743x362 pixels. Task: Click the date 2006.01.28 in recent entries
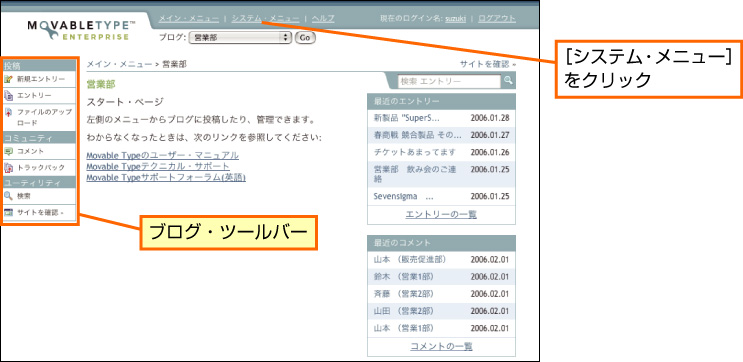490,118
